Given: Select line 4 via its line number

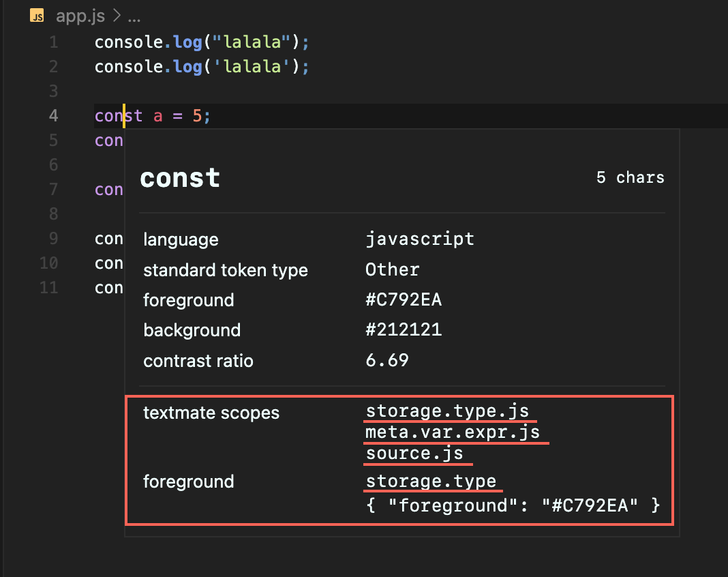Looking at the screenshot, I should click(53, 116).
